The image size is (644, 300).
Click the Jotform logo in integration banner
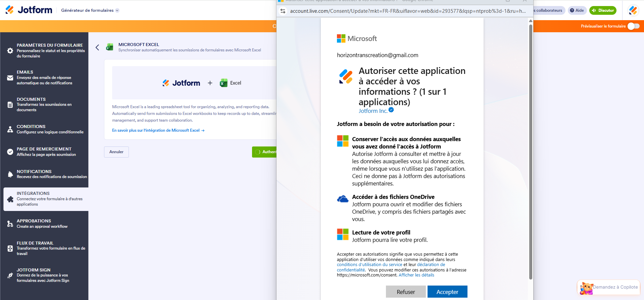181,83
